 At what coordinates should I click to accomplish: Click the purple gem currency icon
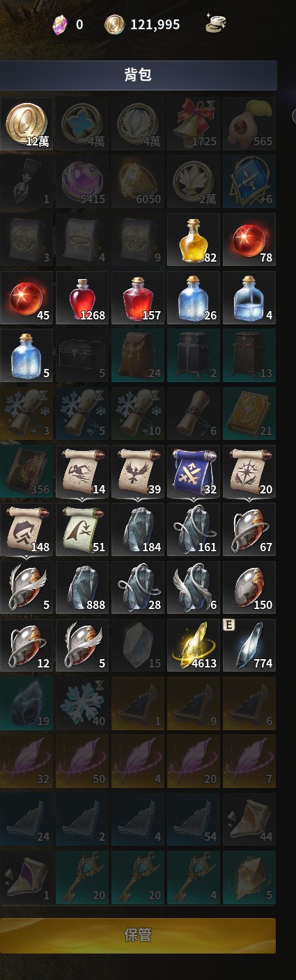click(x=60, y=25)
